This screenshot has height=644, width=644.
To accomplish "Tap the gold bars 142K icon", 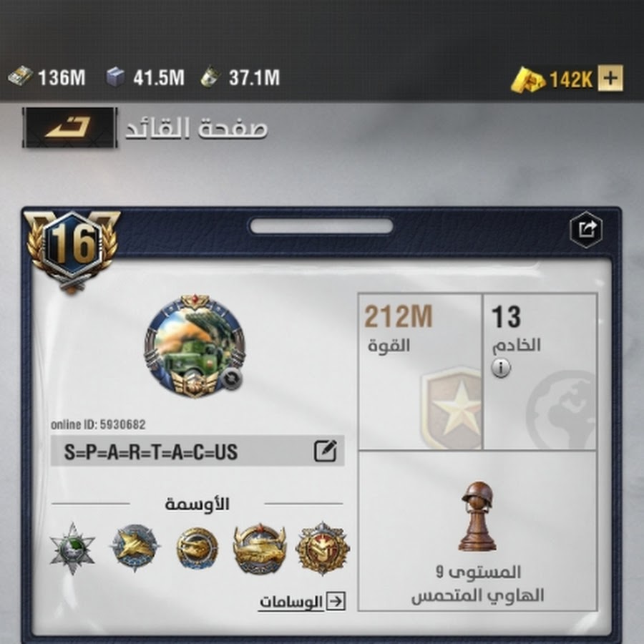I will [527, 79].
